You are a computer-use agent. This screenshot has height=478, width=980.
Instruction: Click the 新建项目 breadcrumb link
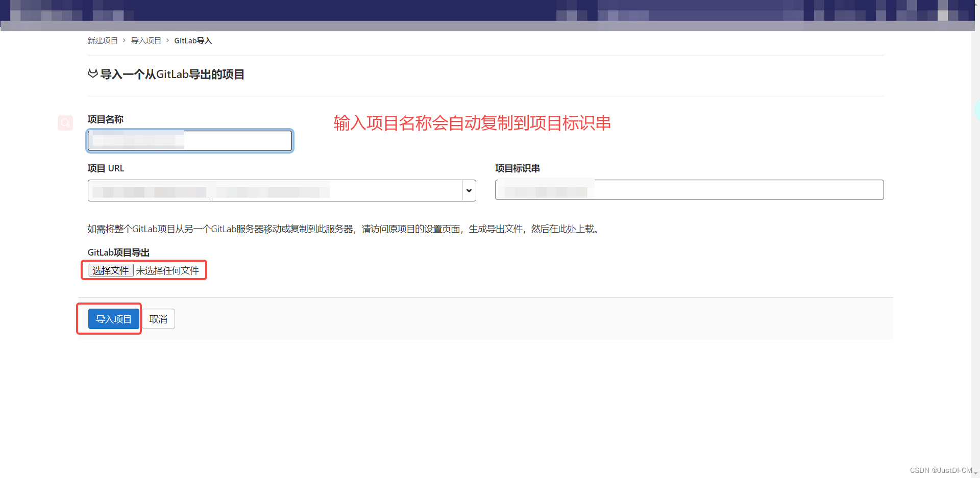click(103, 41)
